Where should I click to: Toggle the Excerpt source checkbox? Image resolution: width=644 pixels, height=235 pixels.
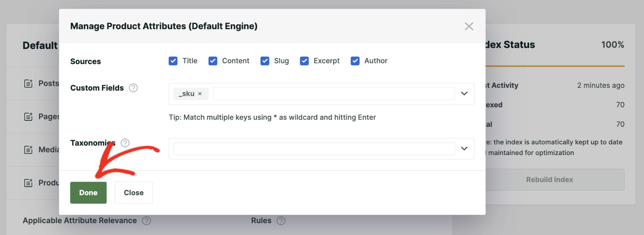[x=304, y=61]
